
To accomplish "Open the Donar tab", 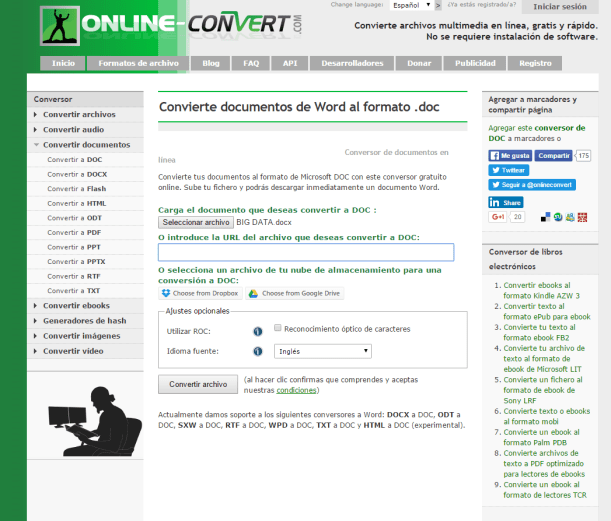I will [419, 63].
